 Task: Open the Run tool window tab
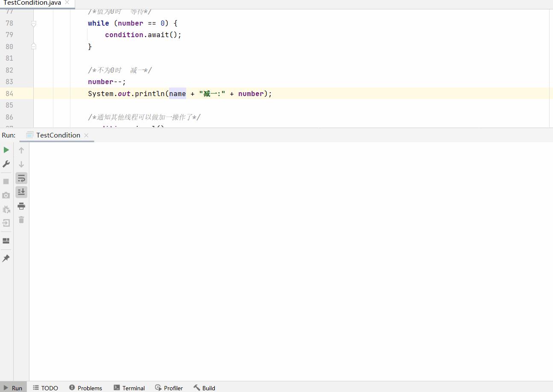(13, 388)
